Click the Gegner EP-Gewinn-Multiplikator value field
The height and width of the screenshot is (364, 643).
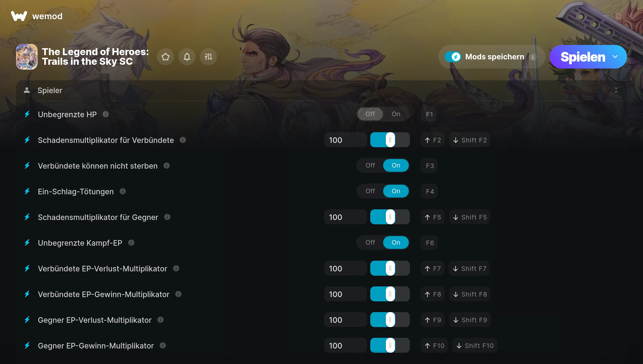click(345, 346)
